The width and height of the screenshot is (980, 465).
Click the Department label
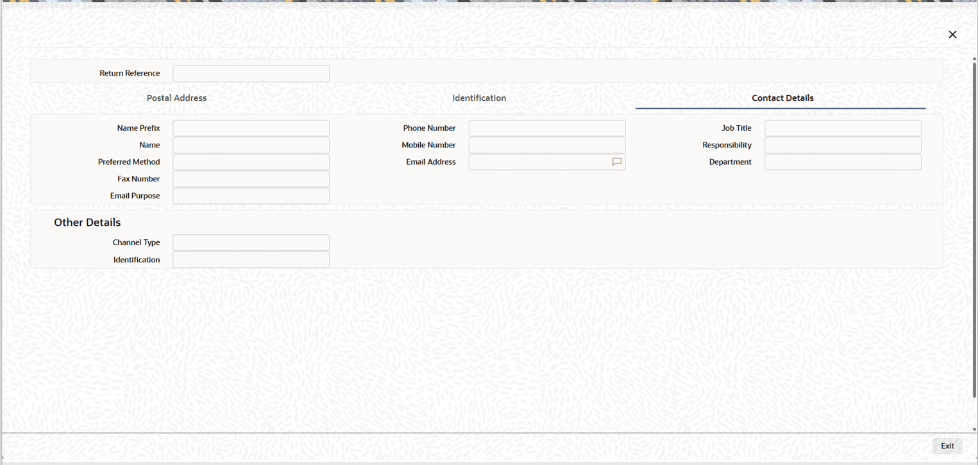730,162
